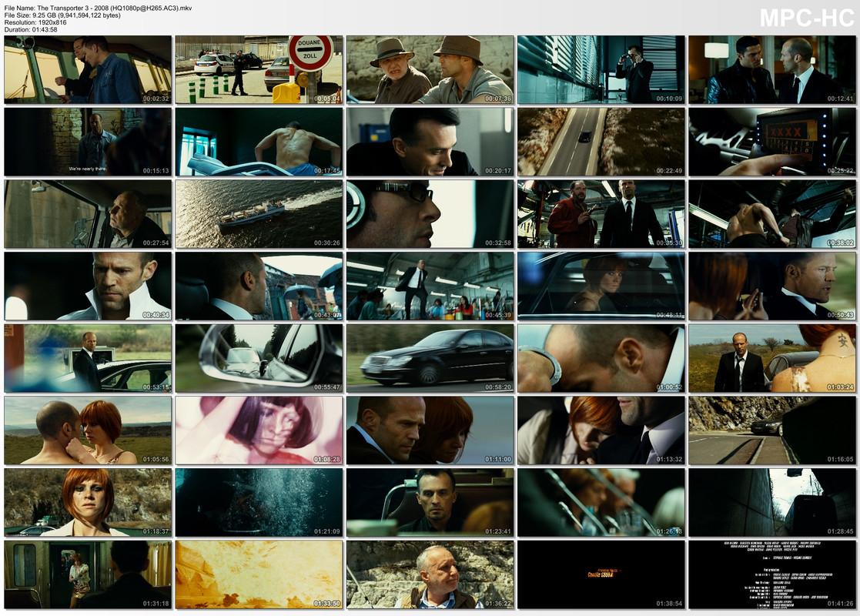The height and width of the screenshot is (616, 860).
Task: Select the end credits frame at 01:41:26
Action: coord(772,574)
